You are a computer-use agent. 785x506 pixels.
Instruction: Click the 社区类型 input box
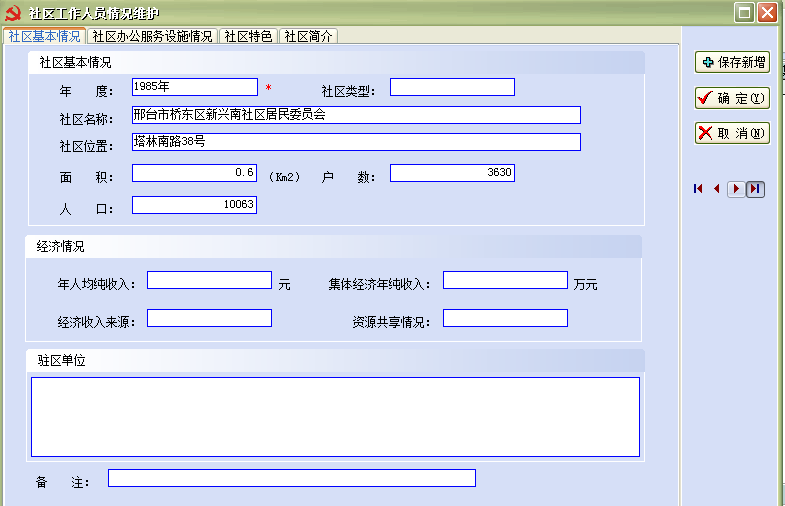pyautogui.click(x=452, y=87)
